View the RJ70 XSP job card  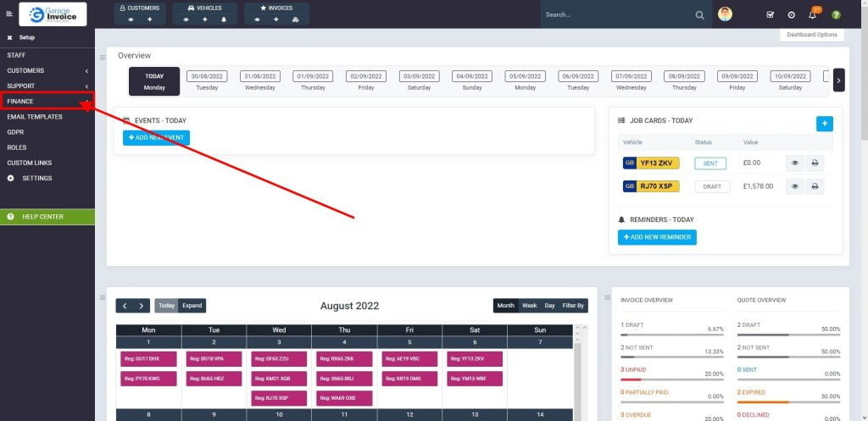pos(794,186)
